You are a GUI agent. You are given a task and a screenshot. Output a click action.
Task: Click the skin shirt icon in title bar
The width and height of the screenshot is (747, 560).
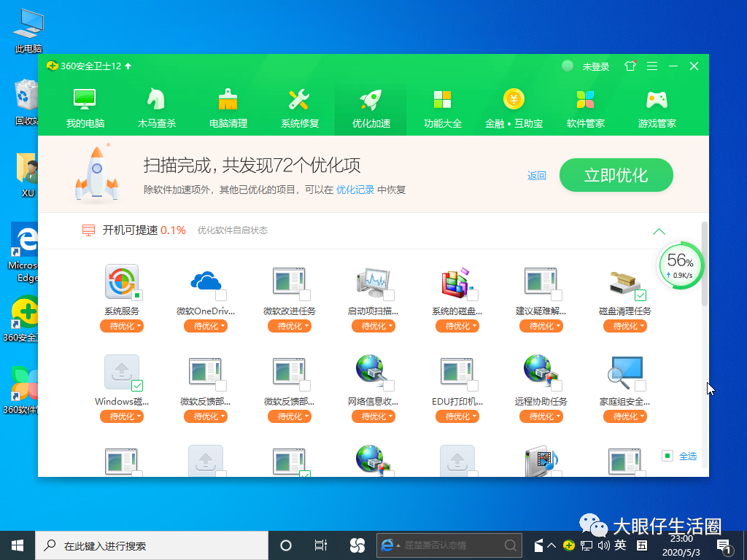(x=630, y=66)
